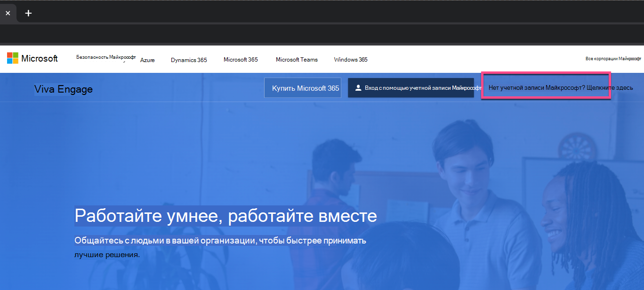
Task: Go to Dynamics 365
Action: tap(189, 60)
